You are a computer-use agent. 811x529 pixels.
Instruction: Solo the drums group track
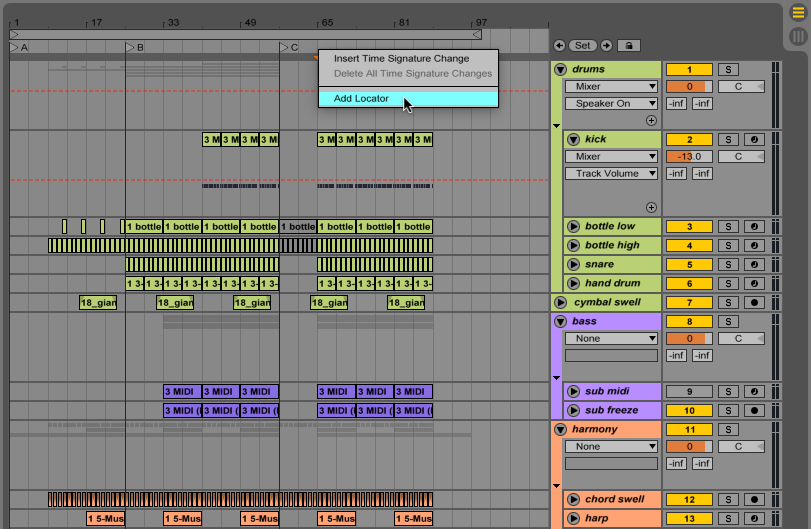tap(728, 70)
